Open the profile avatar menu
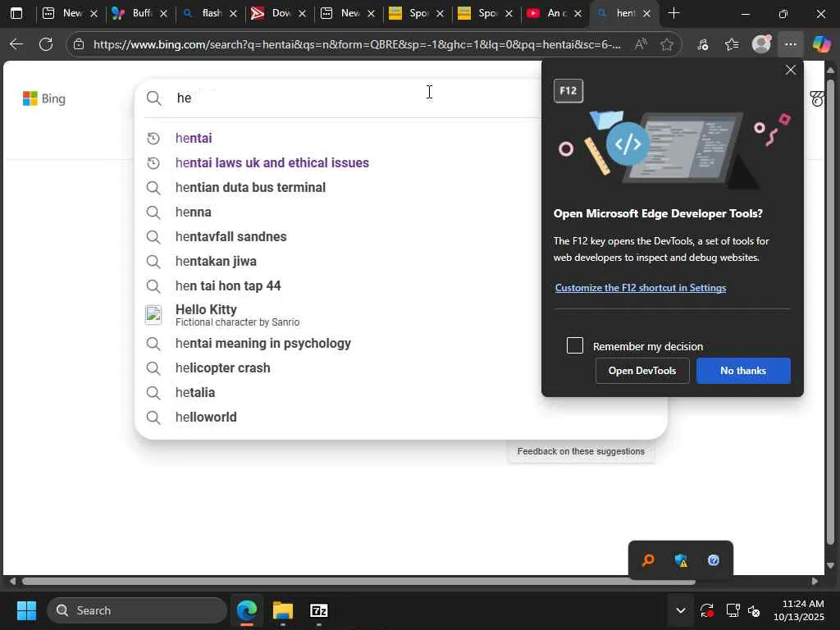The image size is (840, 630). point(761,44)
